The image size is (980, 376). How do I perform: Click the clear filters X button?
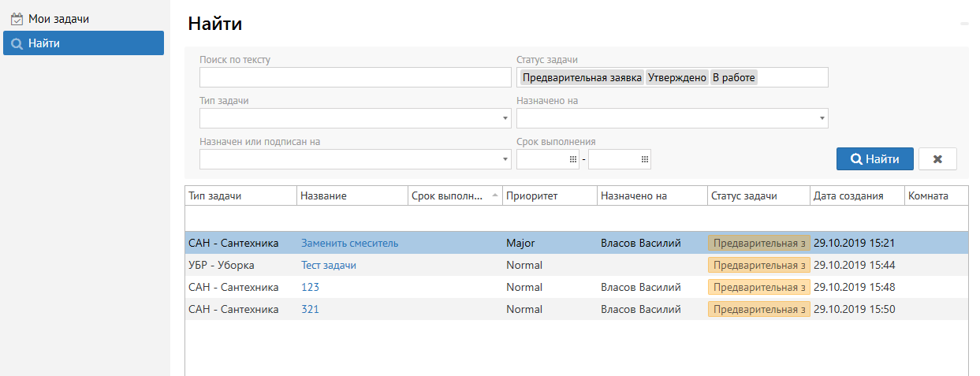(937, 159)
